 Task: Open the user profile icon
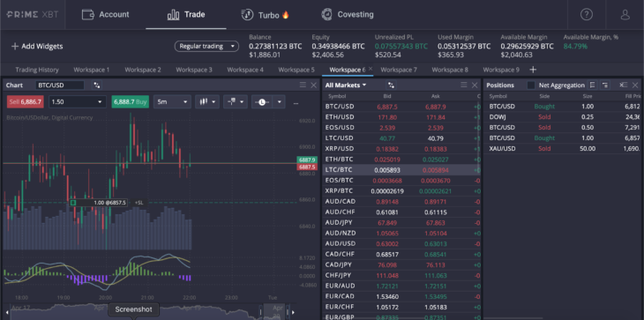625,15
